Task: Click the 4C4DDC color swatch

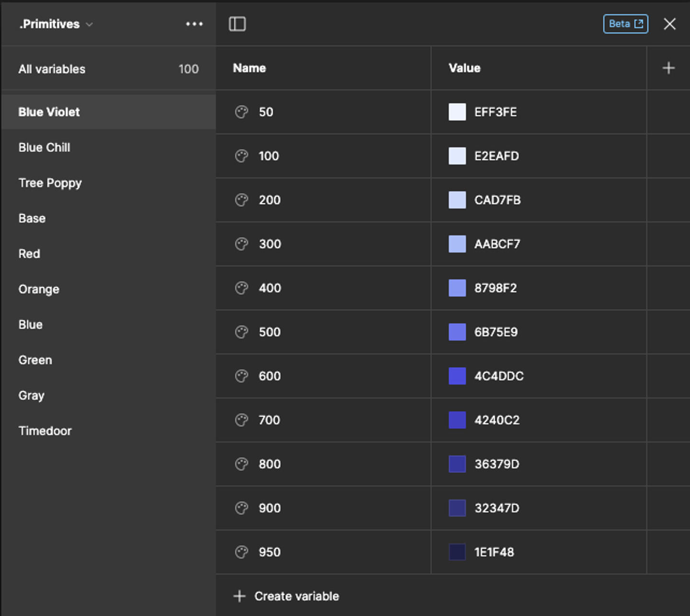Action: pos(457,376)
